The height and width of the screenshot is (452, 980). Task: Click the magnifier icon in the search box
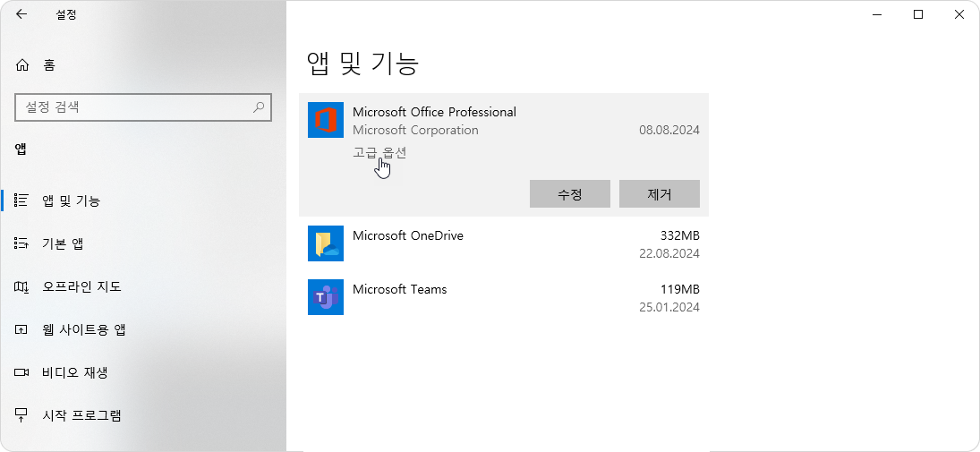259,107
